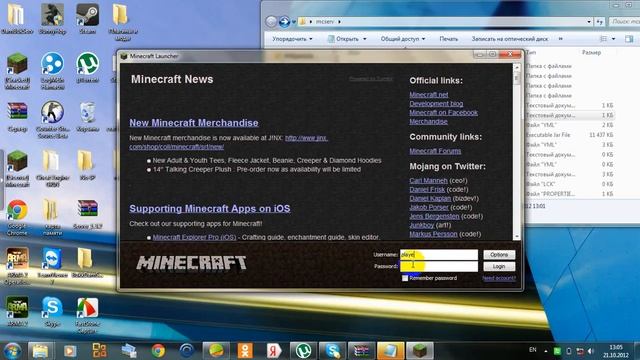The height and width of the screenshot is (360, 640).
Task: Focus the Username input field
Action: coord(439,255)
